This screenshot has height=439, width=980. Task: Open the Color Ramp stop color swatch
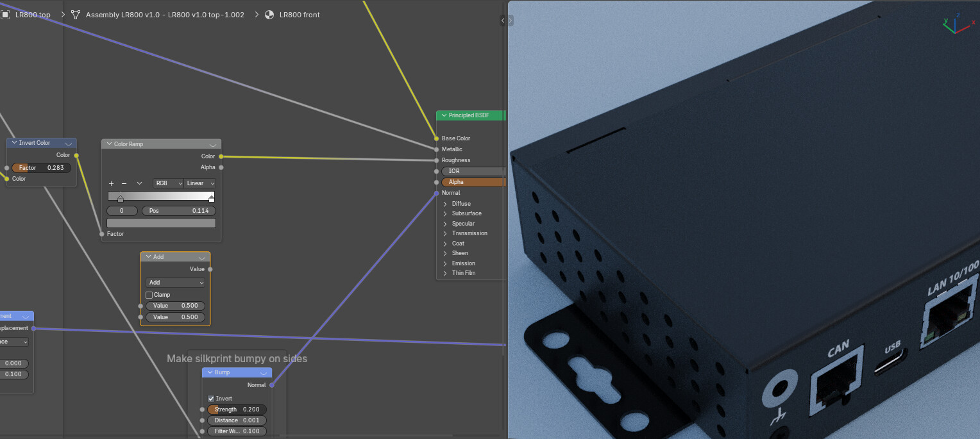(161, 223)
